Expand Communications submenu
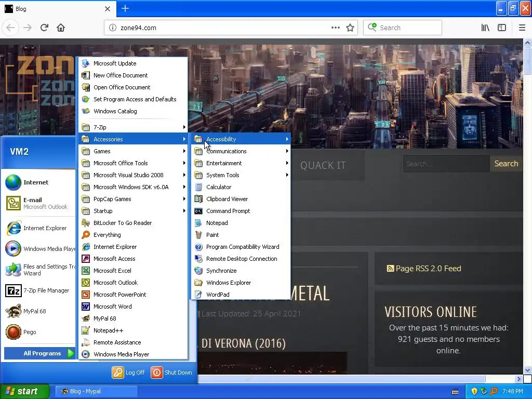532x399 pixels. [241, 151]
